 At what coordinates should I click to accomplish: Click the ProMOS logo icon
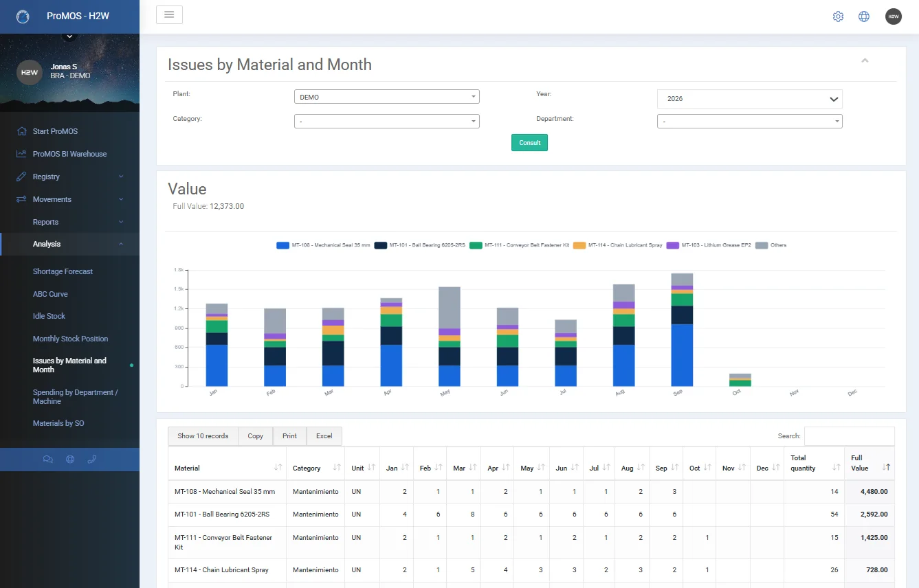click(23, 16)
